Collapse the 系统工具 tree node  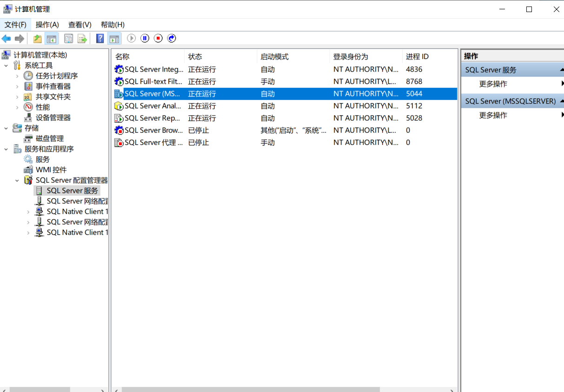tap(6, 65)
